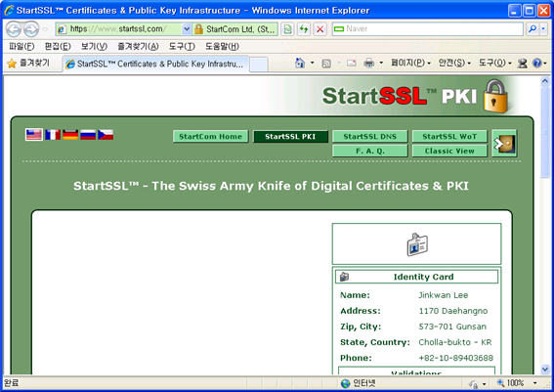Click the scrollbar up arrow
The height and width of the screenshot is (392, 554).
tap(545, 81)
